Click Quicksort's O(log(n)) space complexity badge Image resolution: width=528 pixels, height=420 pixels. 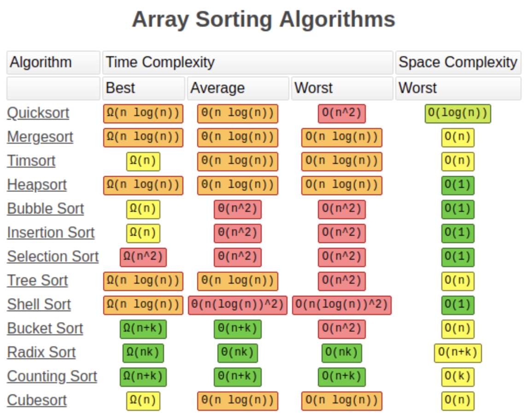pos(458,114)
